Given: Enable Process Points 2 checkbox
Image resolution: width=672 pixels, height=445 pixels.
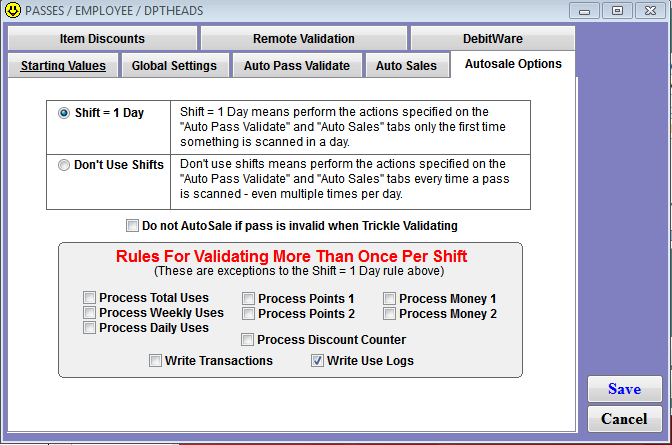Looking at the screenshot, I should [248, 313].
